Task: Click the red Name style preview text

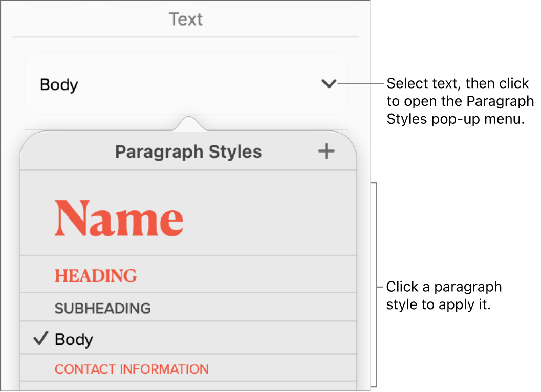Action: (119, 218)
